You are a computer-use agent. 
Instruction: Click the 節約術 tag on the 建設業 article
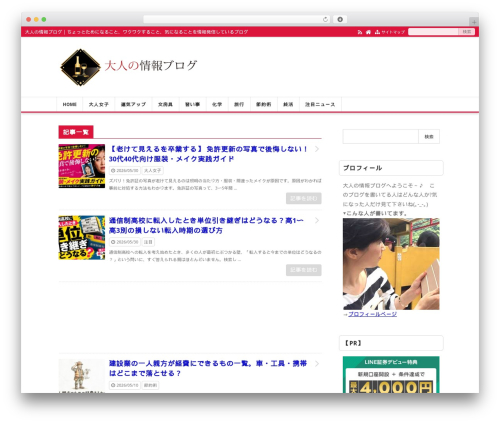[x=150, y=385]
